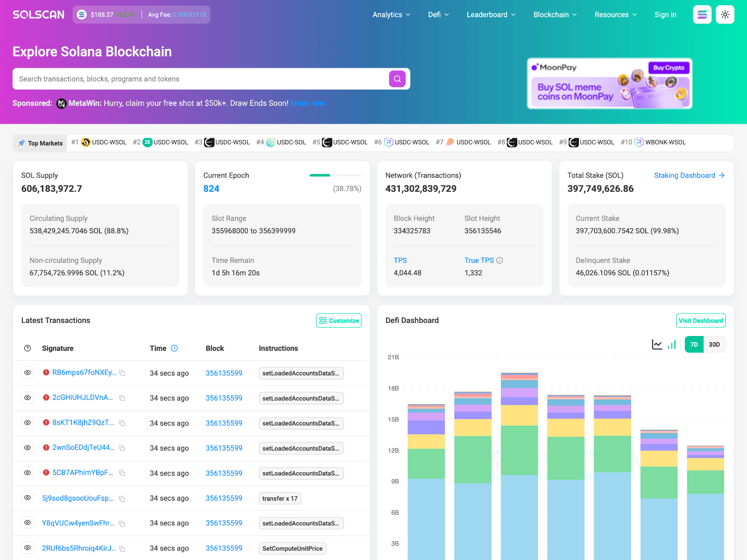The image size is (747, 560).
Task: Open the Defi menu
Action: [x=438, y=14]
